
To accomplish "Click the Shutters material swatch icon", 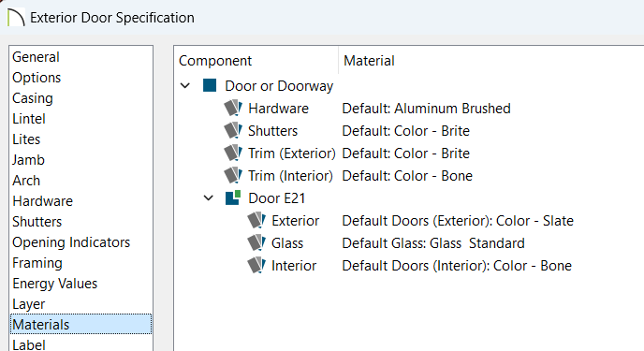I will tap(233, 131).
